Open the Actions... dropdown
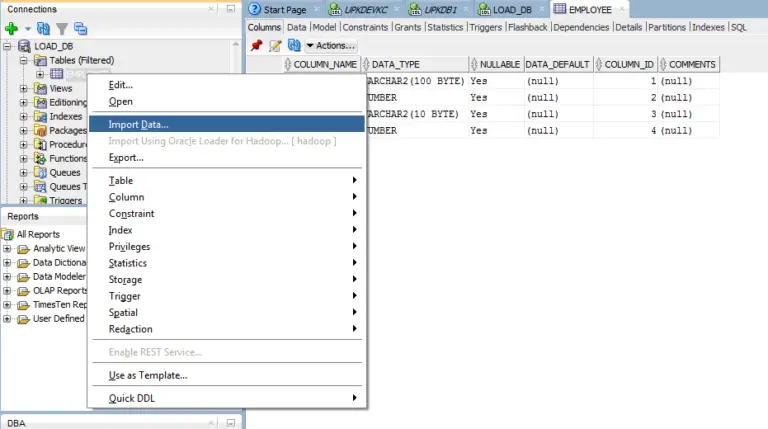 point(331,46)
